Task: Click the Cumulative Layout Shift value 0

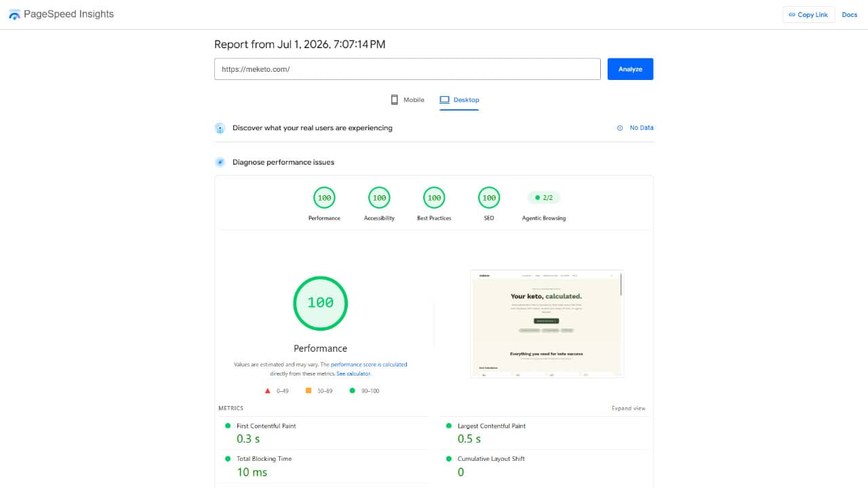Action: [461, 472]
